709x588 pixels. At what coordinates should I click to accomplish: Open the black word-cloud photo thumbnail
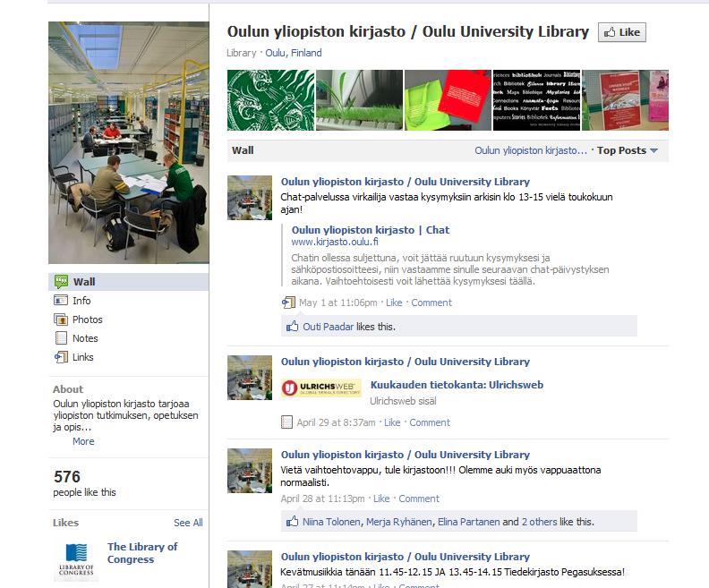(x=536, y=100)
